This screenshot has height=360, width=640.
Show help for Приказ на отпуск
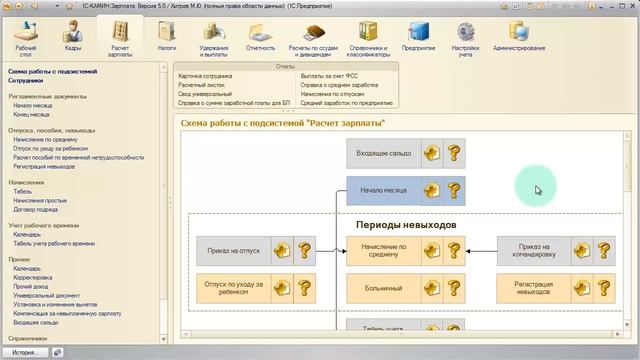pos(304,251)
